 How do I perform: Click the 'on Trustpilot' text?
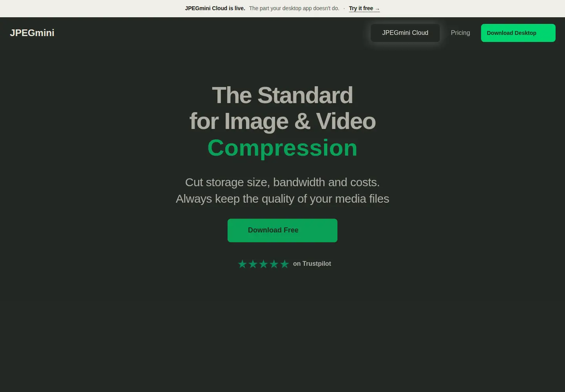pos(312,264)
